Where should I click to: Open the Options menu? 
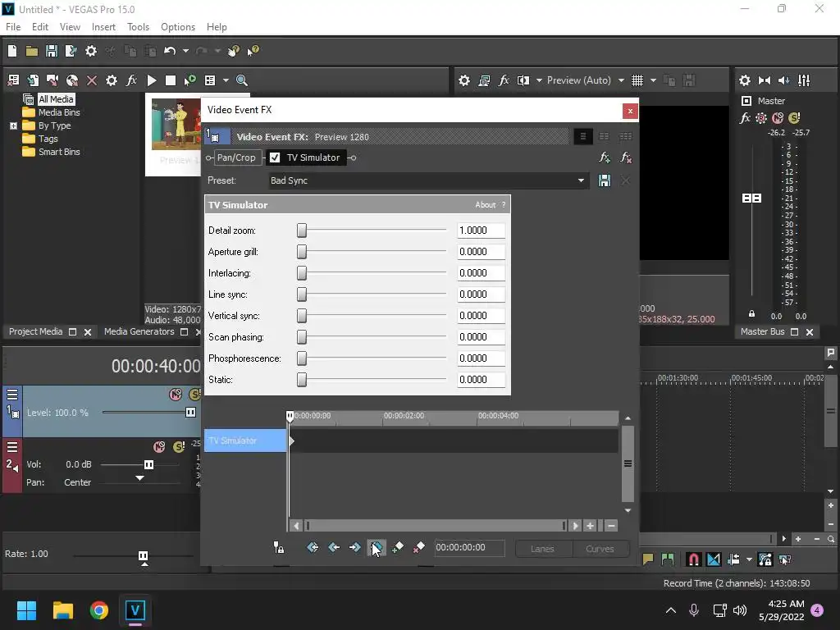point(178,27)
